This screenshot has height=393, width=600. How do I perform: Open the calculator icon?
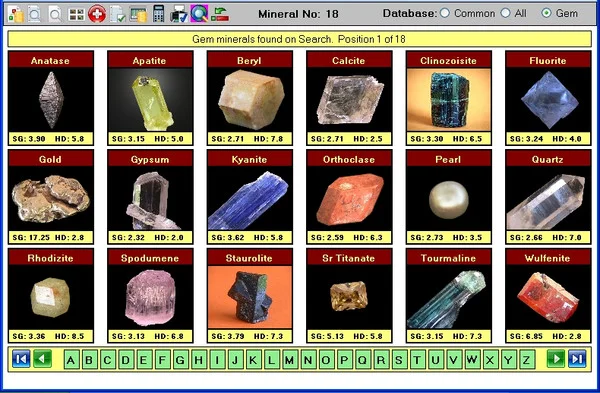point(158,14)
